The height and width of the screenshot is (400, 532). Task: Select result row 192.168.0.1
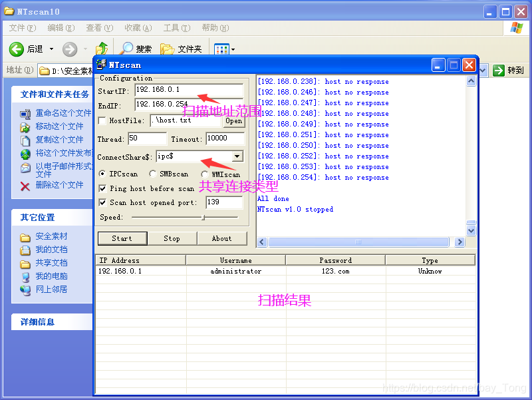(285, 271)
